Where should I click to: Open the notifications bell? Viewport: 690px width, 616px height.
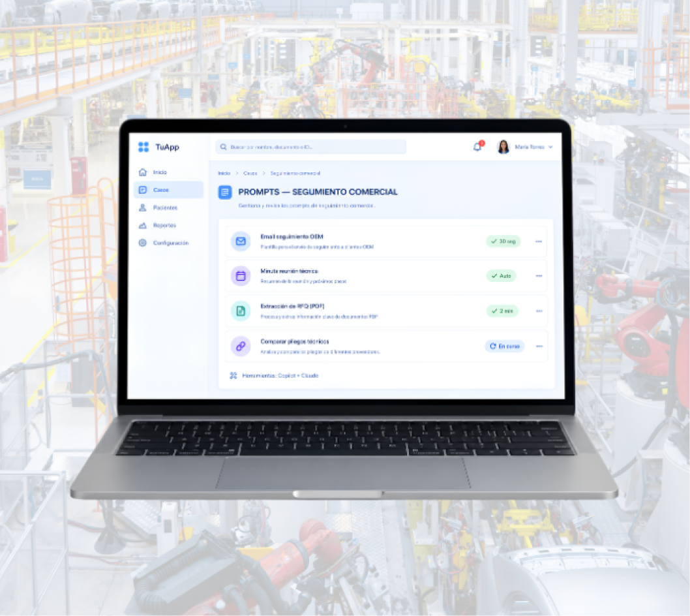coord(478,147)
